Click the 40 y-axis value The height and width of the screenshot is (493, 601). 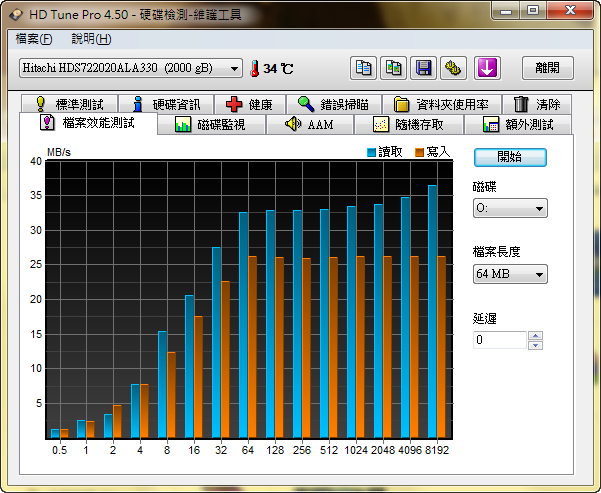click(x=36, y=161)
